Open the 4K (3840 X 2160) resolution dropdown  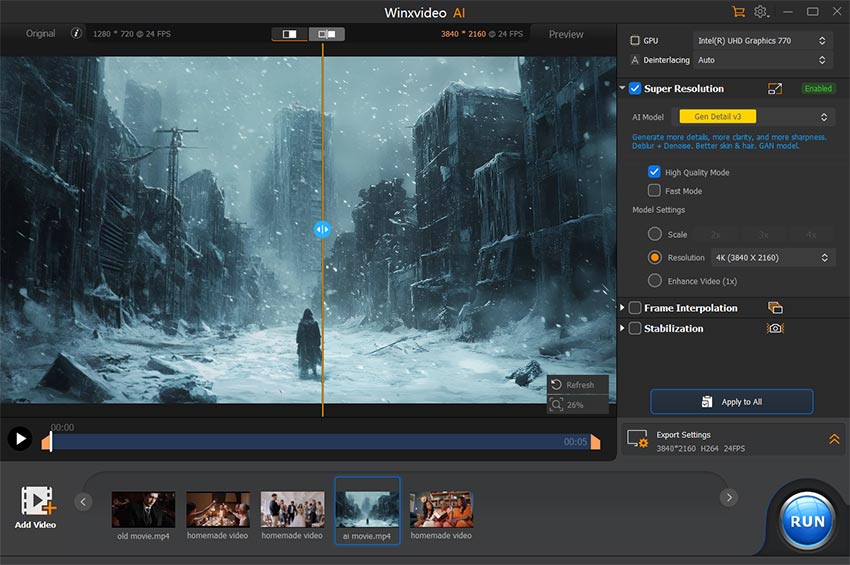pyautogui.click(x=771, y=258)
